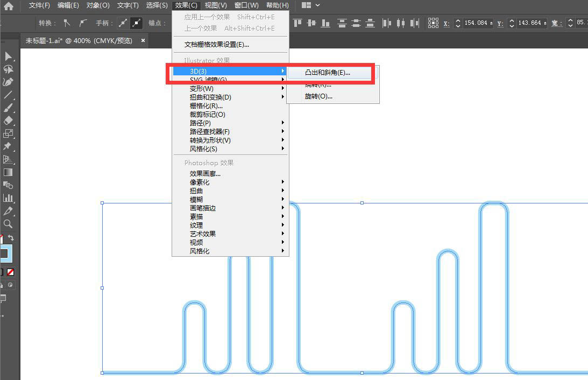Viewport: 588px width, 380px height.
Task: Select the Eyedropper tool
Action: point(8,211)
